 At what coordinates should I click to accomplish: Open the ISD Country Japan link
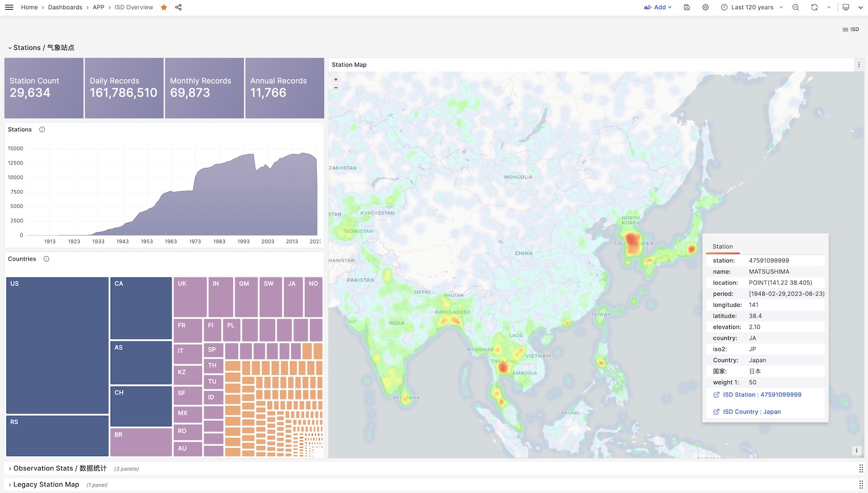751,412
